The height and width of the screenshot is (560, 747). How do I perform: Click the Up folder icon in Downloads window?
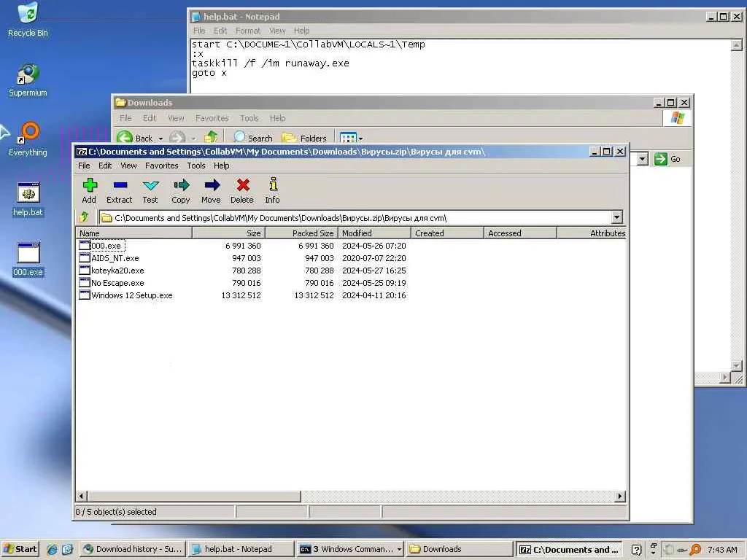pyautogui.click(x=211, y=138)
